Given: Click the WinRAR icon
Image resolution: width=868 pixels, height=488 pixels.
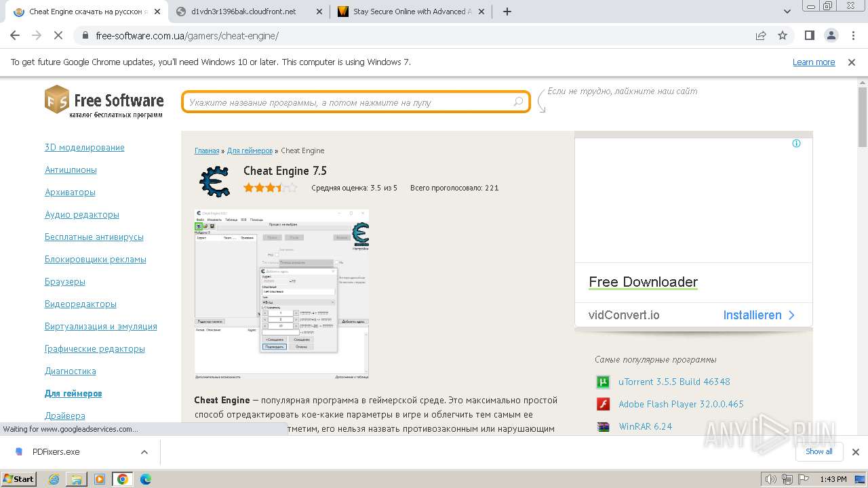Looking at the screenshot, I should (x=603, y=426).
